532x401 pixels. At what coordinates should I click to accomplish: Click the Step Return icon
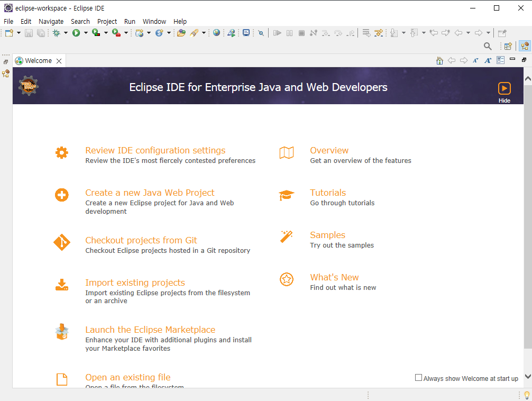[x=351, y=33]
